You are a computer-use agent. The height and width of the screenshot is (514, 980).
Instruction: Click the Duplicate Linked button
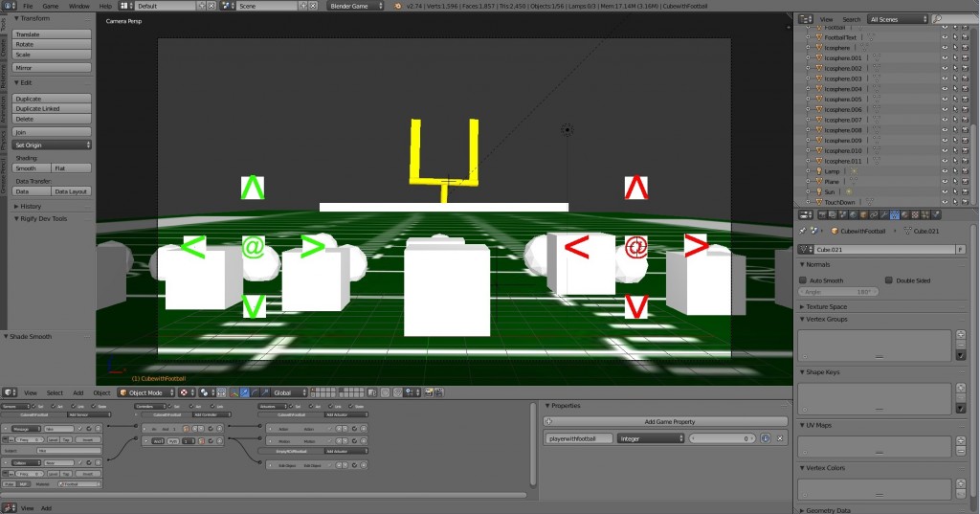(x=52, y=109)
